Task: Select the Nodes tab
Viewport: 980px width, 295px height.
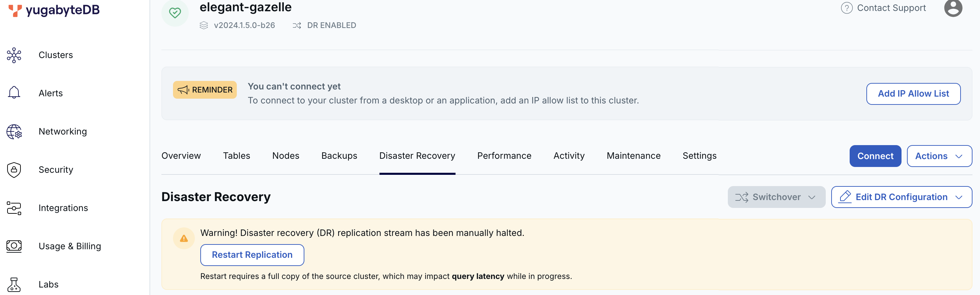Action: click(x=285, y=156)
